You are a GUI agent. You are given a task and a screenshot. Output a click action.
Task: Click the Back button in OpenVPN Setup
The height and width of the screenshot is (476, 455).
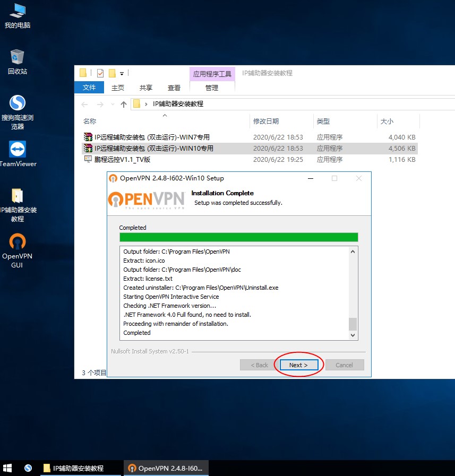click(259, 365)
